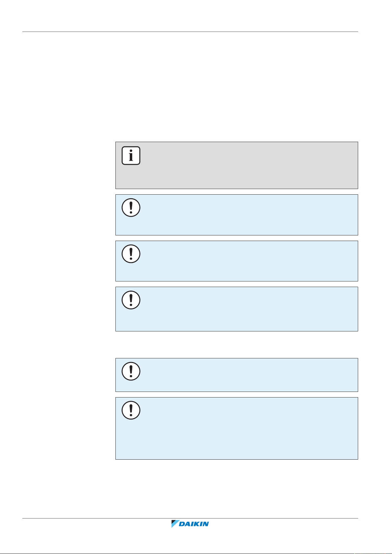The height and width of the screenshot is (554, 392).
Task: Click the exclamation icon in the third blue notice
Action: pos(131,300)
